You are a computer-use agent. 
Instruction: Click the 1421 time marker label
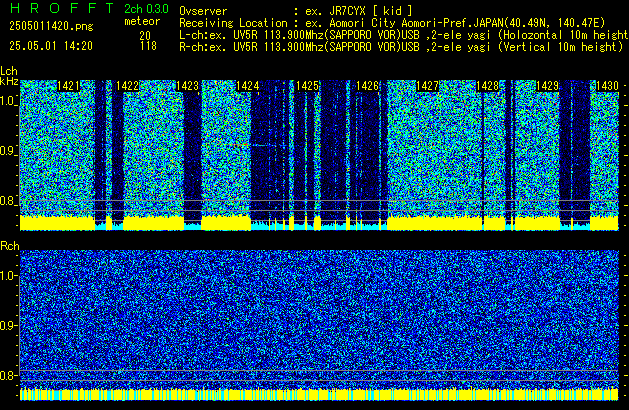point(69,86)
